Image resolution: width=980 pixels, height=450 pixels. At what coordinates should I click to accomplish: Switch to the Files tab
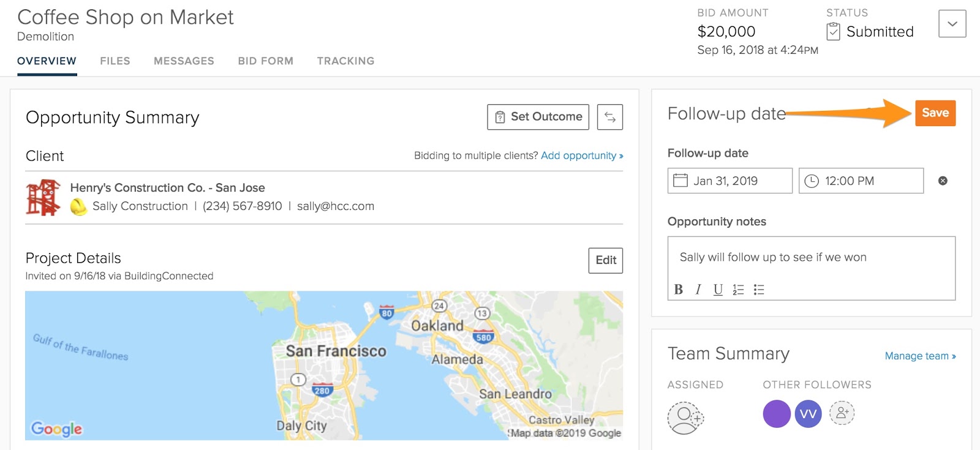pyautogui.click(x=115, y=61)
